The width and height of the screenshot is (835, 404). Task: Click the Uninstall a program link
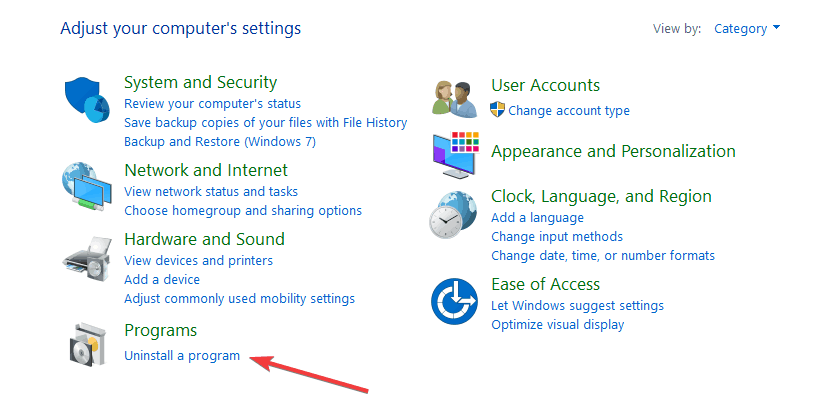coord(182,356)
